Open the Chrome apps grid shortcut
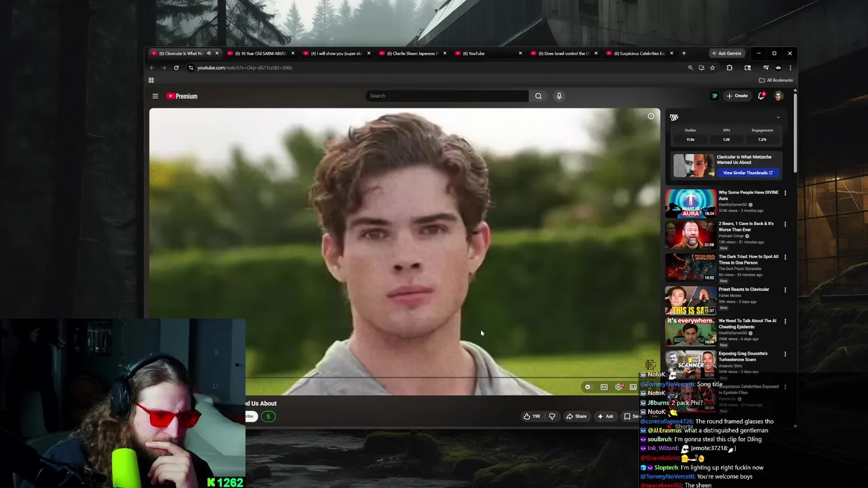Image resolution: width=868 pixels, height=488 pixels. (x=151, y=80)
